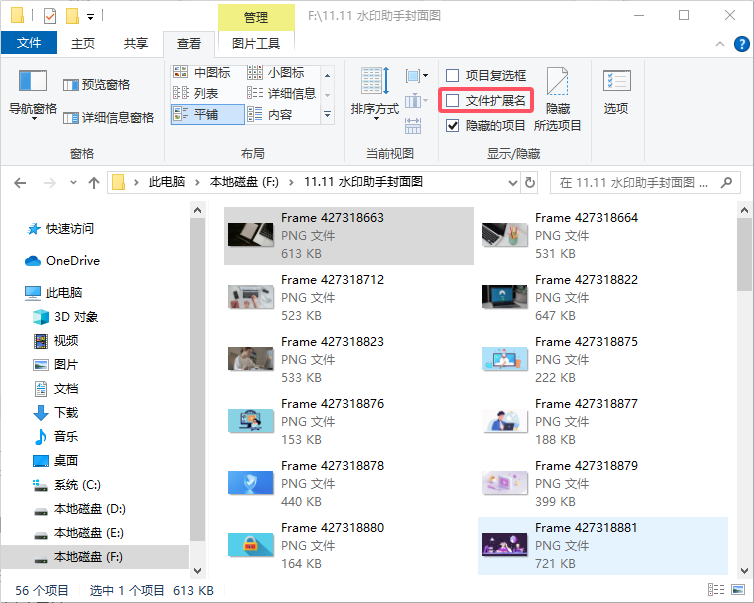
Task: Open the 音乐 music folder
Action: click(56, 437)
